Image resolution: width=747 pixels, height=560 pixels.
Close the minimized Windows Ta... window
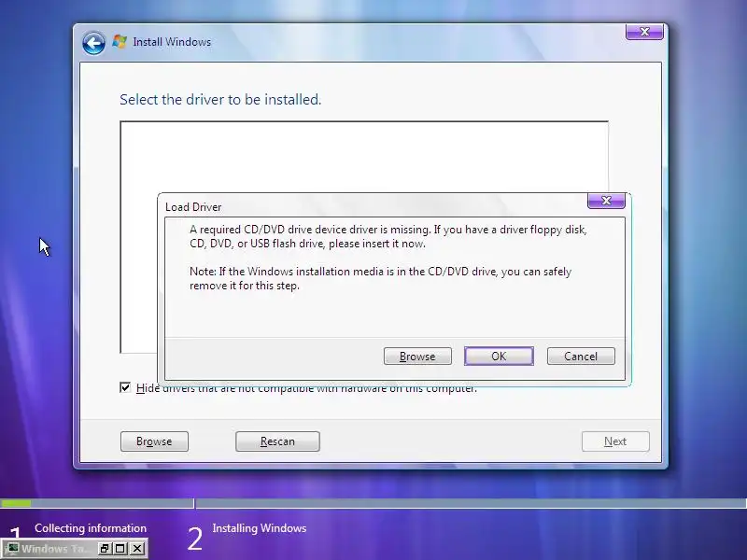pos(137,549)
